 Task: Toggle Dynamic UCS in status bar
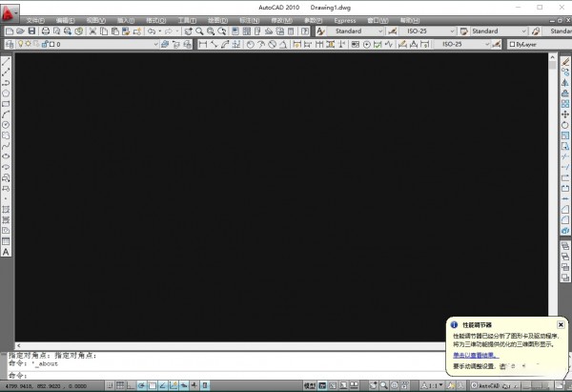[x=174, y=385]
